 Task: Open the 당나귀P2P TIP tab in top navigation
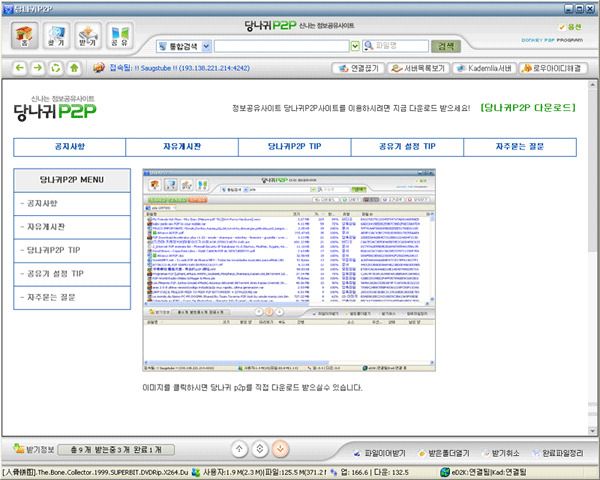[x=295, y=147]
